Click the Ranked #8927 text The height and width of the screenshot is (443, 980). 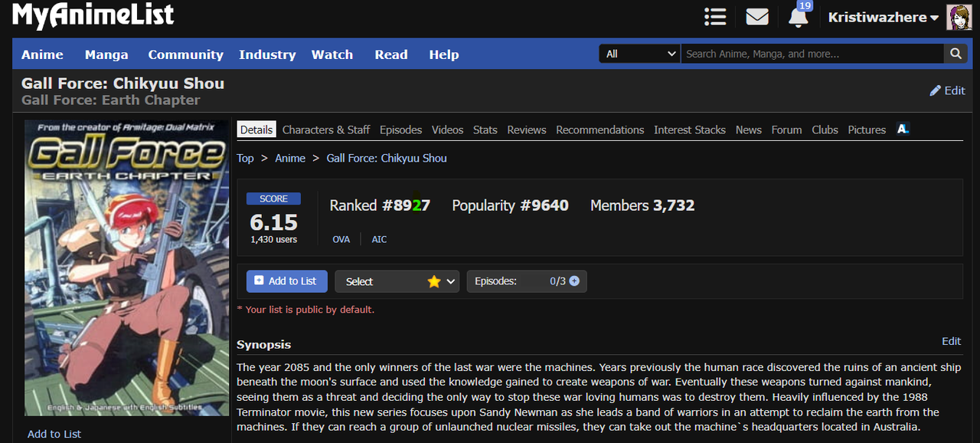pos(380,205)
